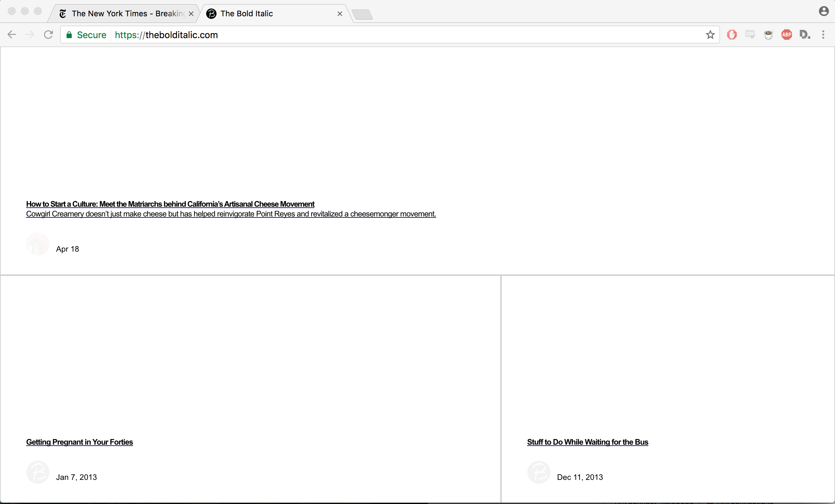
Task: Close The Bold Italic tab
Action: coord(340,14)
